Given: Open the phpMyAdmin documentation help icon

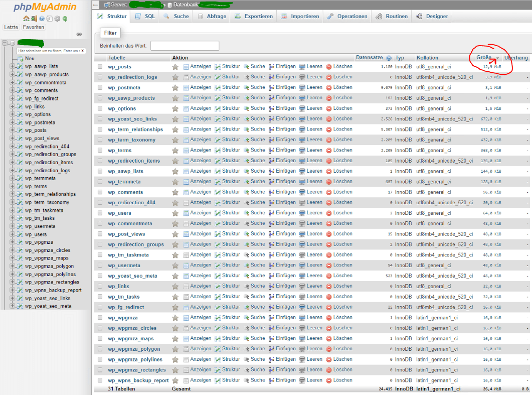Looking at the screenshot, I should point(42,19).
